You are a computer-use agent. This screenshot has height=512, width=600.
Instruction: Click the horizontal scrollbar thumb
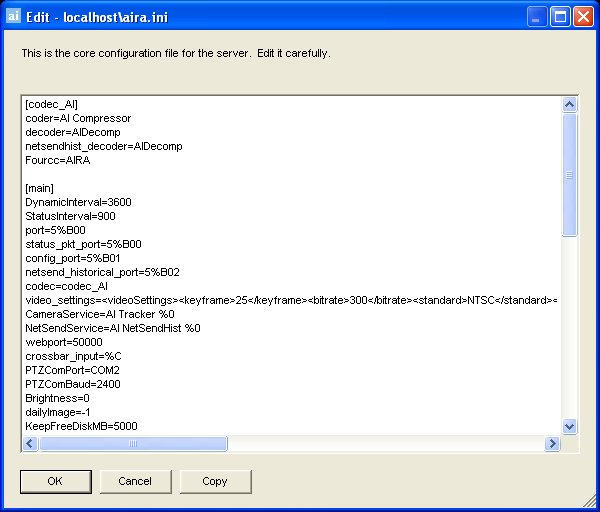tap(132, 443)
